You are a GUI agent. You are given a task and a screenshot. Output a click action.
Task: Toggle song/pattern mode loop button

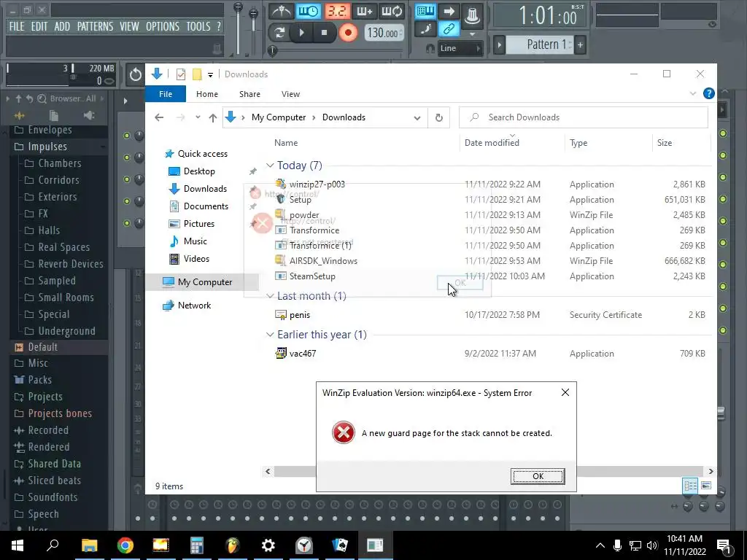pyautogui.click(x=279, y=32)
